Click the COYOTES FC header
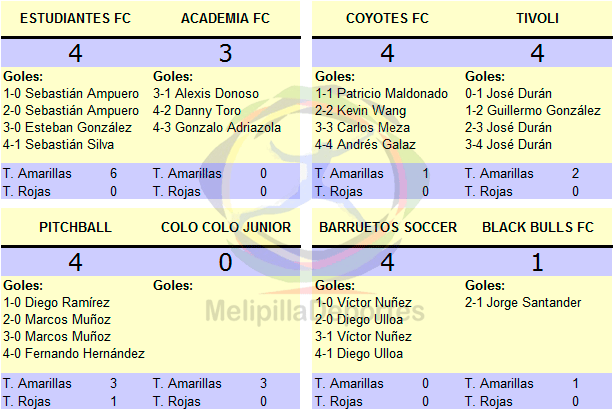The image size is (613, 410). (387, 18)
